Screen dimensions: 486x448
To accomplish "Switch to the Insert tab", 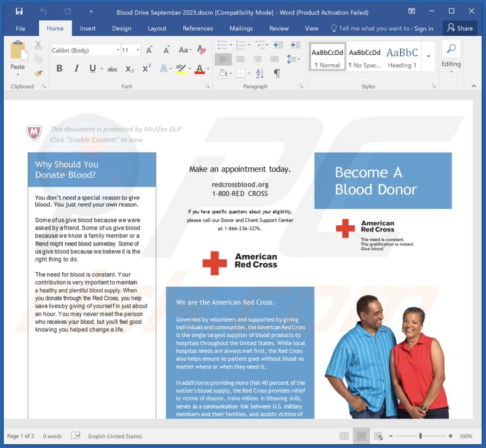I will click(88, 28).
